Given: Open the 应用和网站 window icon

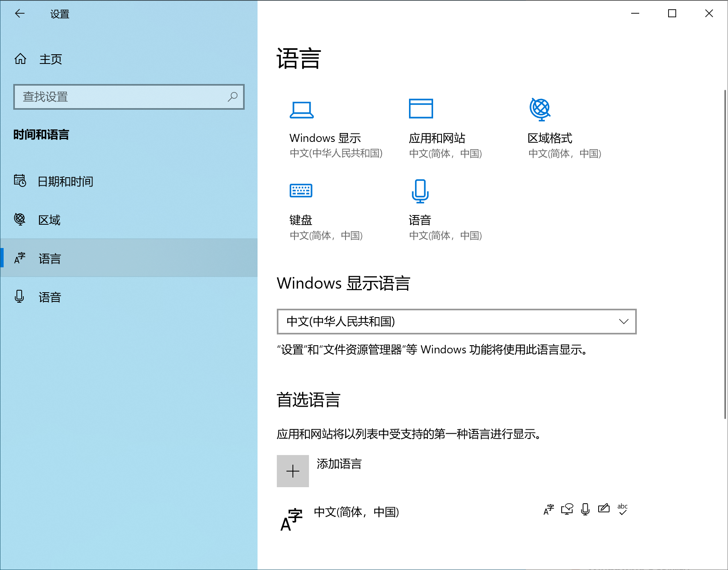Looking at the screenshot, I should coord(421,109).
